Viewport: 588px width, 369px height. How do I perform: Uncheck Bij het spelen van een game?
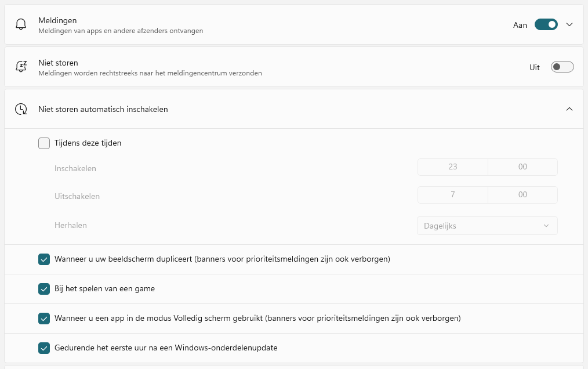(44, 289)
